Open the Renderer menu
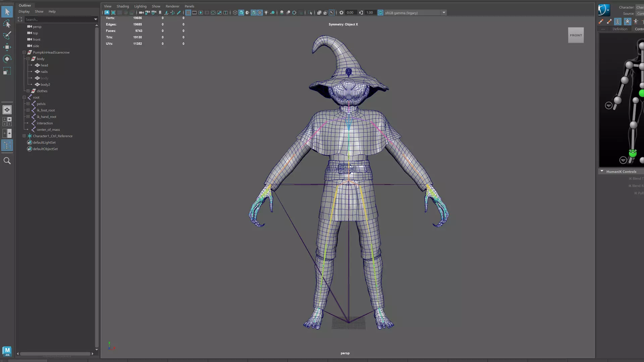This screenshot has width=644, height=362. click(x=172, y=6)
